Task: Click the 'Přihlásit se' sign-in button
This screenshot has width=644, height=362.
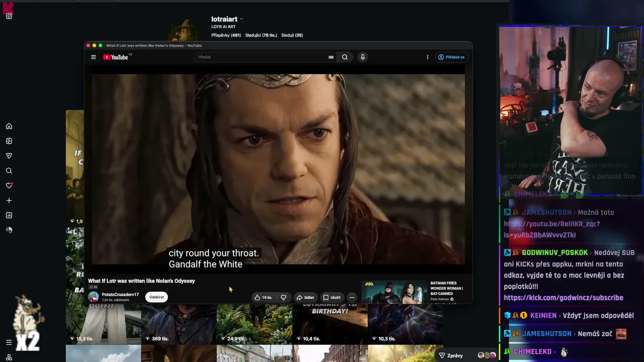Action: point(451,57)
